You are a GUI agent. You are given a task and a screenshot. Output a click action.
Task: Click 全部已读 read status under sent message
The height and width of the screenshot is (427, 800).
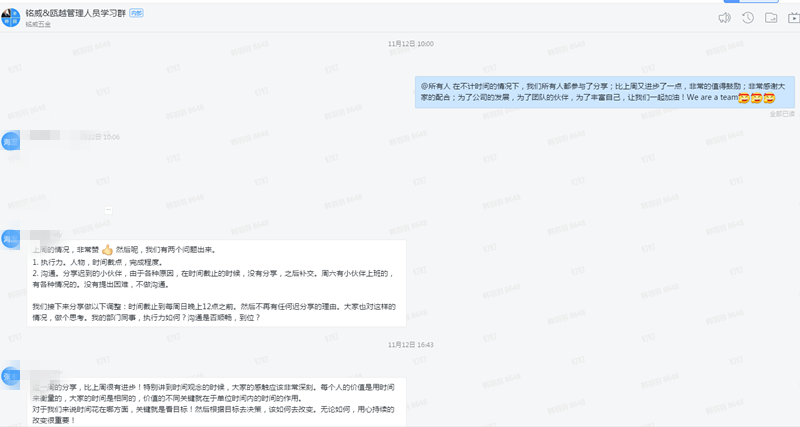[782, 114]
